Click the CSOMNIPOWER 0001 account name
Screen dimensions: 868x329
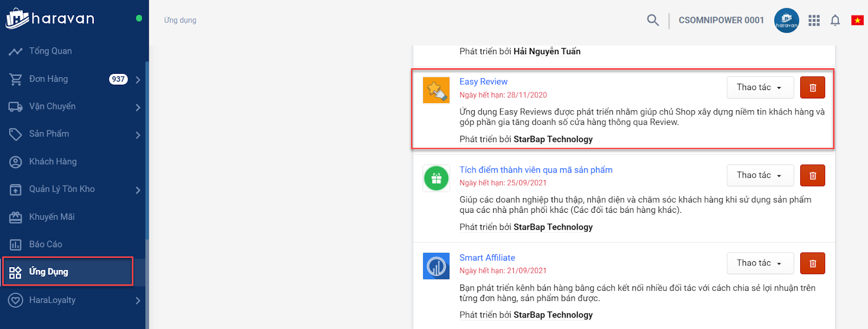721,20
